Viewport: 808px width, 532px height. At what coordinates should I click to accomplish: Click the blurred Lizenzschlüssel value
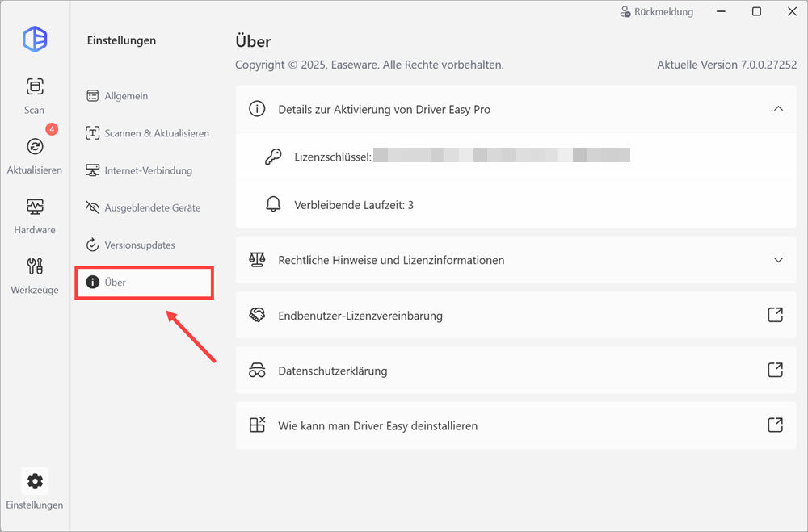click(502, 155)
